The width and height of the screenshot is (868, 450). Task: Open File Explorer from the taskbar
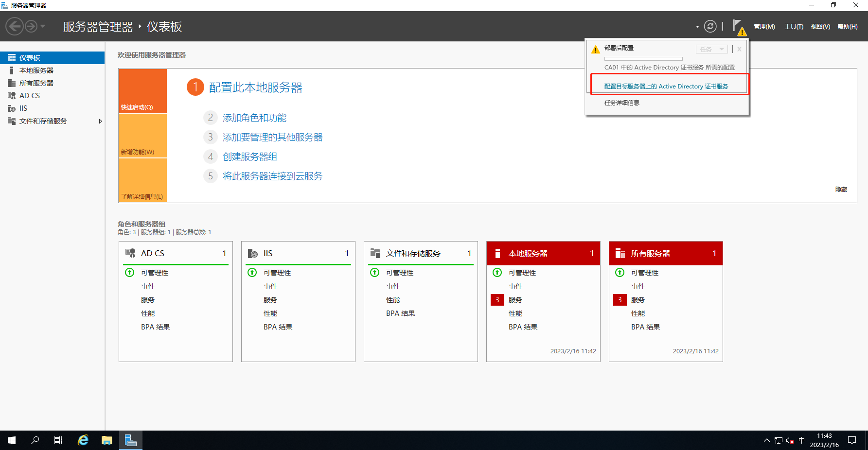click(x=106, y=440)
